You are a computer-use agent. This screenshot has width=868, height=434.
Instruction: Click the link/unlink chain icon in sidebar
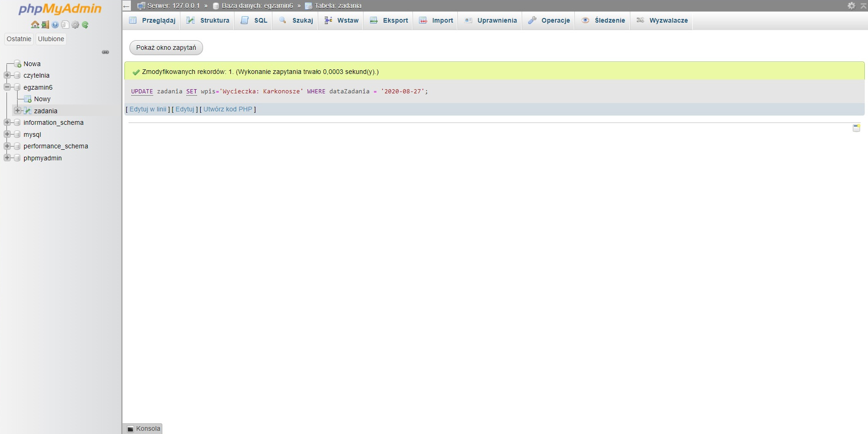pos(105,52)
